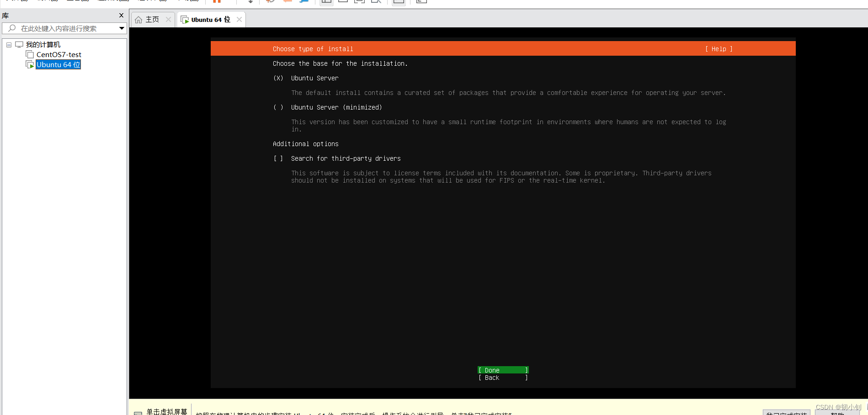This screenshot has width=868, height=415.
Task: Take a snapshot of the virtual machine
Action: (270, 2)
